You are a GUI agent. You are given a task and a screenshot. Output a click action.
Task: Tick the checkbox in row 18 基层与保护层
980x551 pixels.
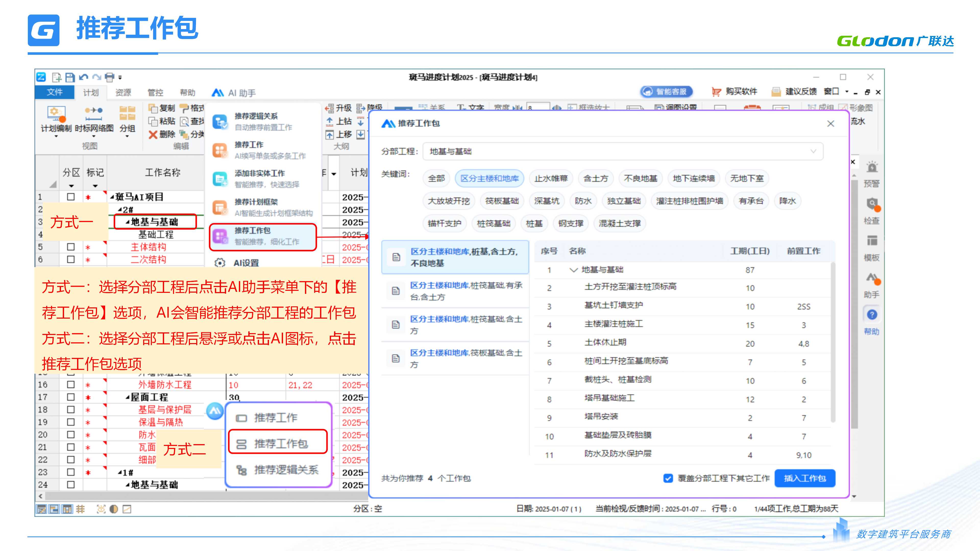tap(71, 409)
